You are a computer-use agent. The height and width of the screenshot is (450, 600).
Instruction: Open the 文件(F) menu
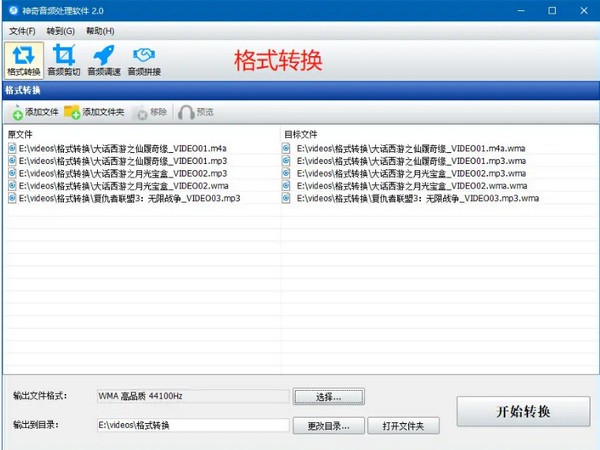click(x=22, y=31)
